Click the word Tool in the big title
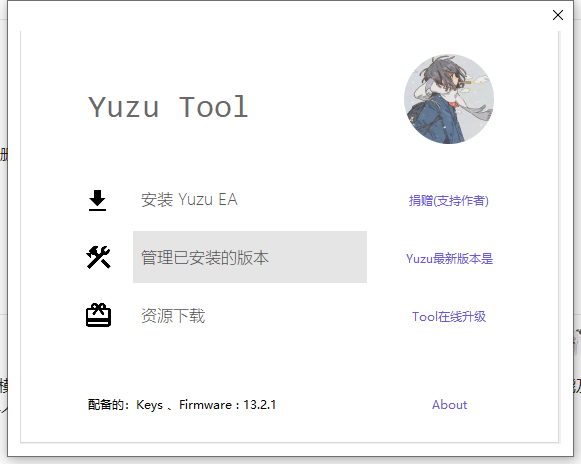581x464 pixels. click(x=213, y=107)
